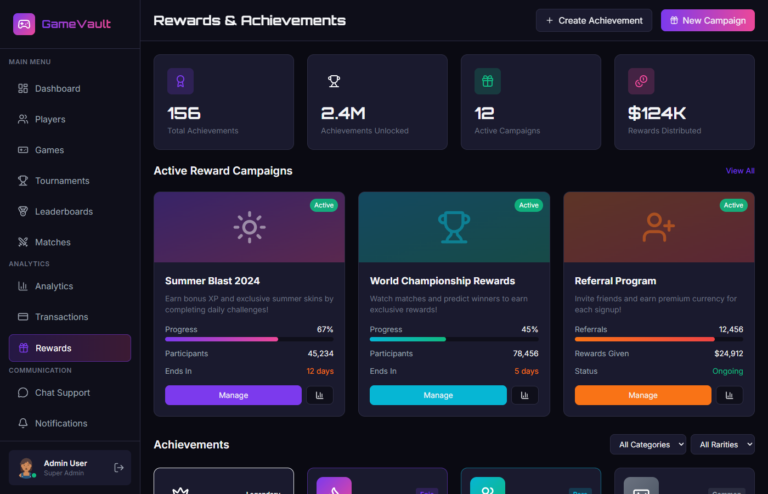
Task: Click the Referral Program add-user icon
Action: pos(659,227)
